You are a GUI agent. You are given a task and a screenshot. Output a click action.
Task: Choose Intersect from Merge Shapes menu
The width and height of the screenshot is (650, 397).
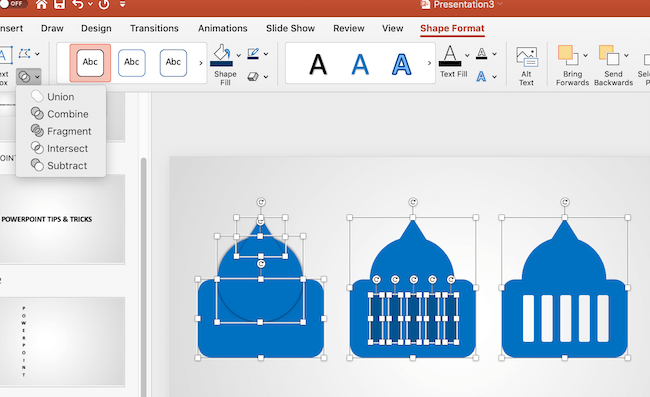[x=61, y=148]
